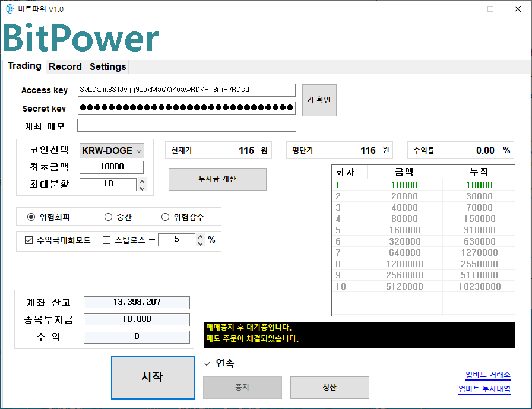Select row 9 amount 2560000

(x=405, y=275)
